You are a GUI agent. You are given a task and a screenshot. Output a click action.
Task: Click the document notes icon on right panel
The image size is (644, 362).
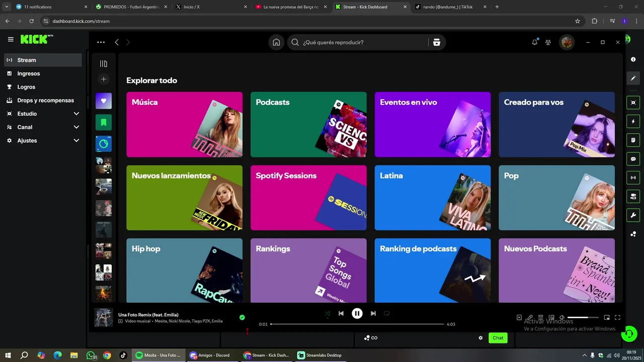pyautogui.click(x=633, y=140)
